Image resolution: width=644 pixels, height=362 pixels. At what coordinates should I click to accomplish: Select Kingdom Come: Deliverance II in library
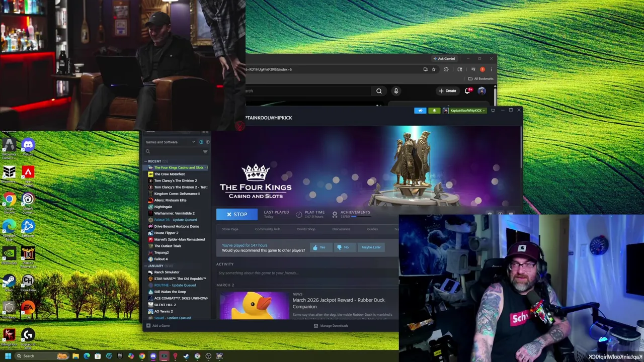point(177,194)
